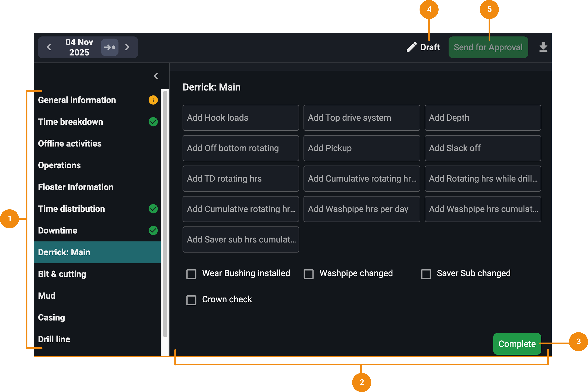Tick the Crown check checkbox
588x392 pixels.
tap(191, 300)
